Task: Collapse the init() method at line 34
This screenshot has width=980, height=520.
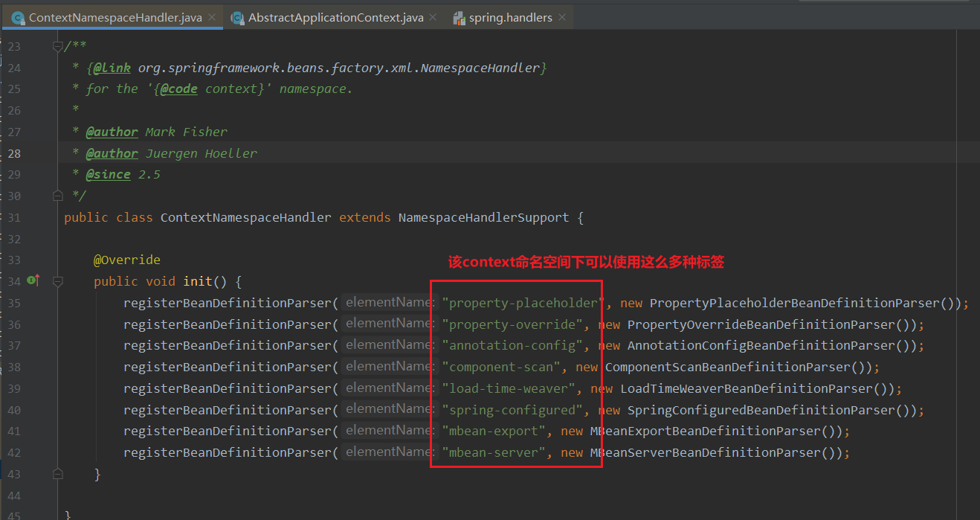Action: [58, 281]
